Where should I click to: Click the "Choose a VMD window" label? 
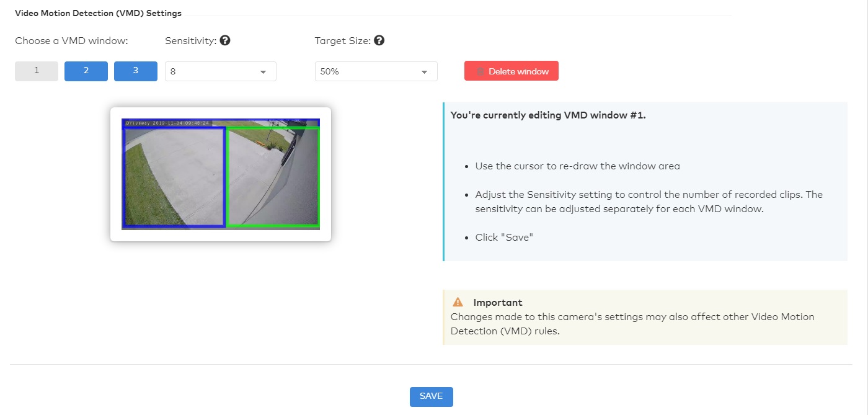point(71,41)
